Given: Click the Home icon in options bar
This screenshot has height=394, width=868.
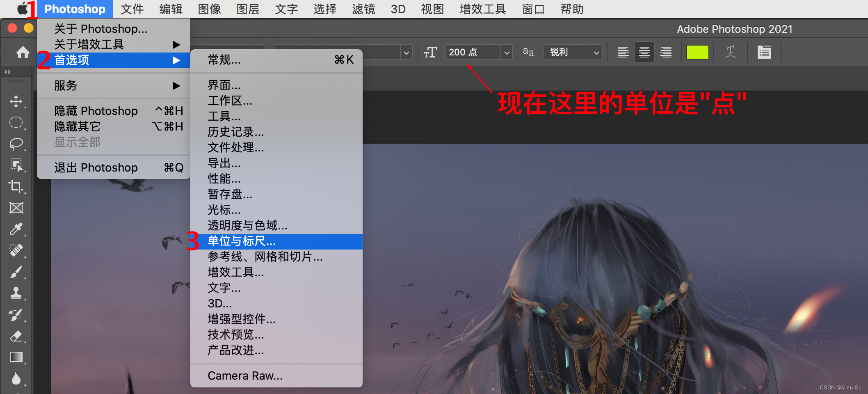Looking at the screenshot, I should coord(23,52).
